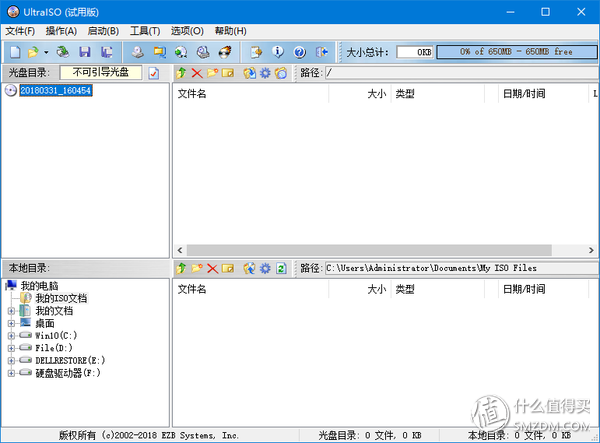Sort disc pane by 类型 column header

click(438, 94)
